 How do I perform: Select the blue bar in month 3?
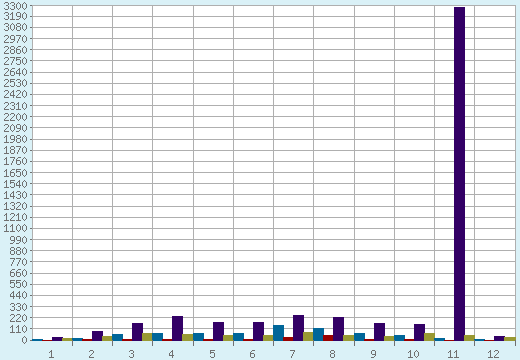117,337
